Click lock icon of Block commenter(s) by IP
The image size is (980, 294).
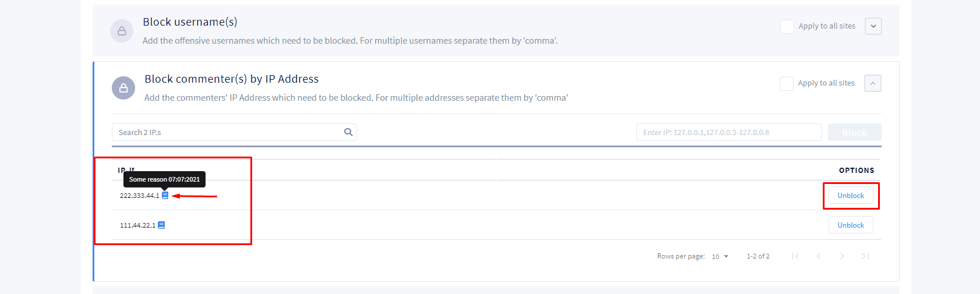(x=123, y=88)
